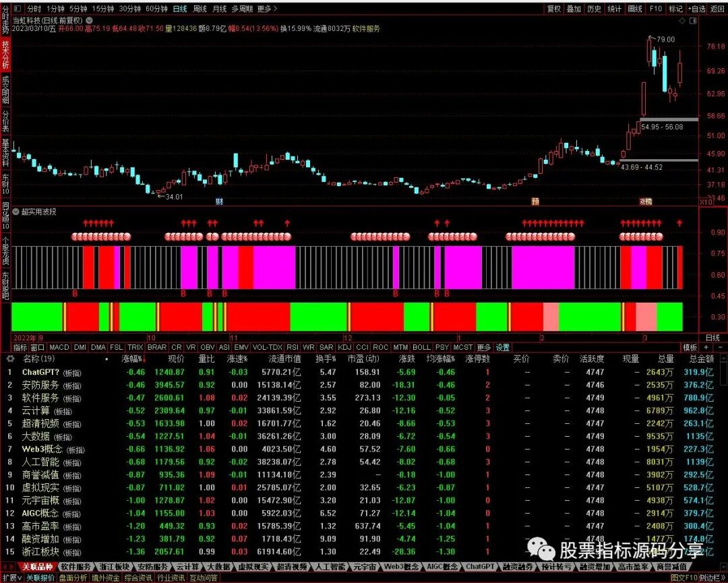Open the 模板 template selector
Viewport: 728px width, 583px height.
[690, 347]
